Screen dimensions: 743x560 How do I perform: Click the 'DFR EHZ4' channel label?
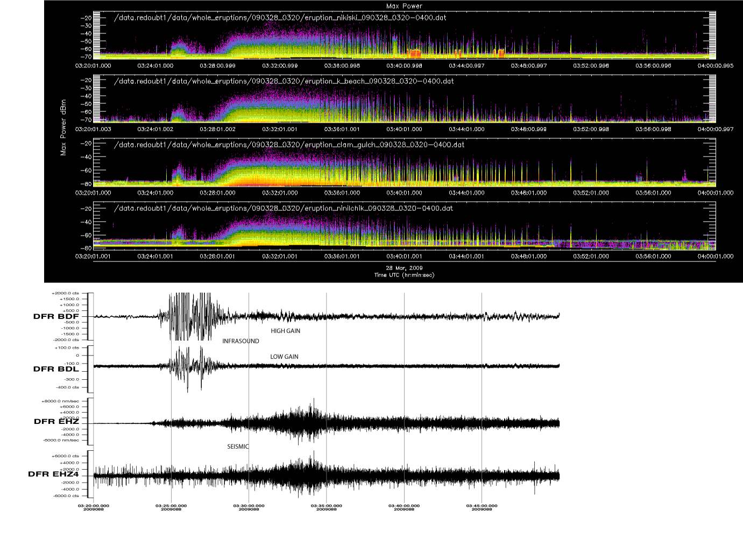pyautogui.click(x=54, y=474)
